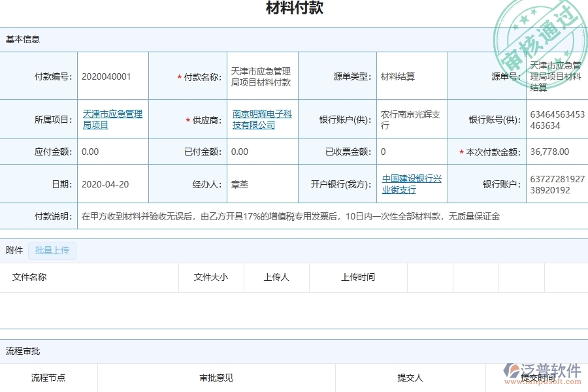
Task: Select the 附件 attachments section header
Action: 14,250
